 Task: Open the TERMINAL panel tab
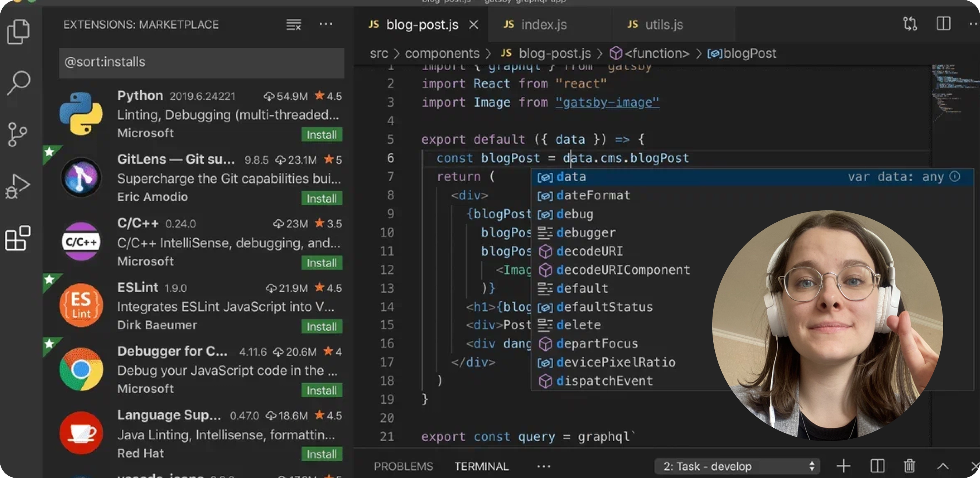click(x=481, y=466)
